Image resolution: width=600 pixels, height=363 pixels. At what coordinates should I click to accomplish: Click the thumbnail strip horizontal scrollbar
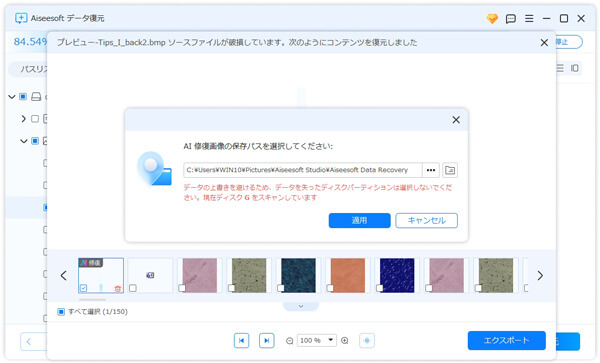[x=92, y=300]
